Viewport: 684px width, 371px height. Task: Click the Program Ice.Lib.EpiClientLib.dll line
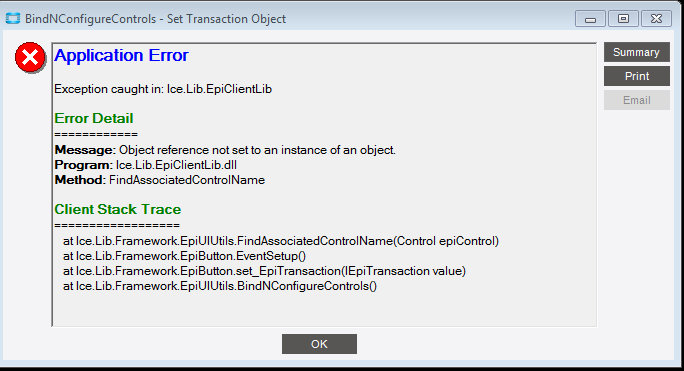tap(146, 165)
